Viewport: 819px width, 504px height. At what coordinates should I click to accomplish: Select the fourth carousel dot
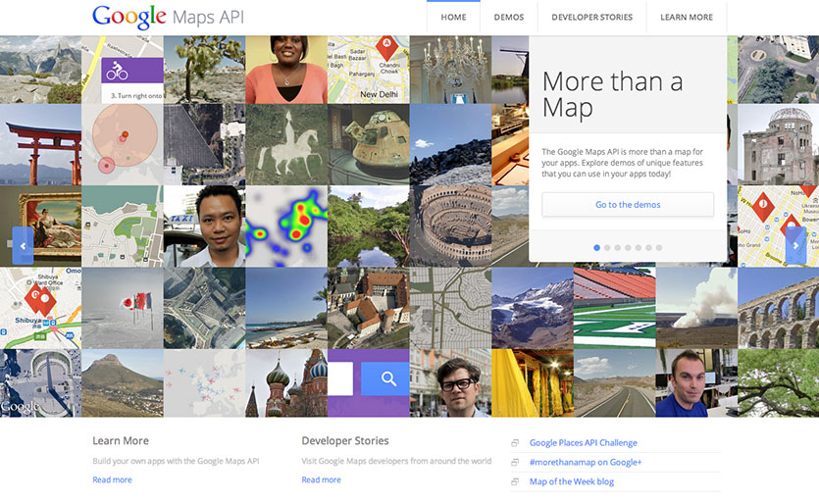628,247
